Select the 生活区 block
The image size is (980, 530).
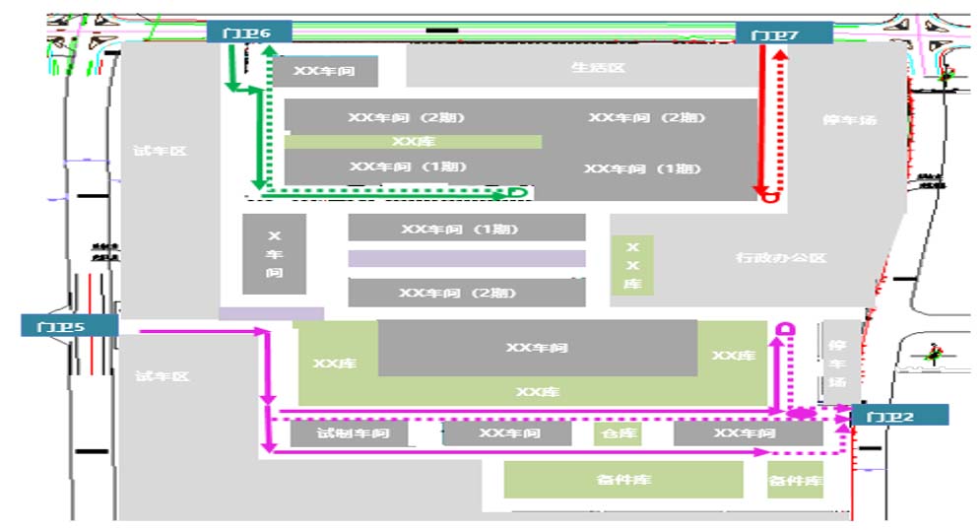[x=599, y=68]
